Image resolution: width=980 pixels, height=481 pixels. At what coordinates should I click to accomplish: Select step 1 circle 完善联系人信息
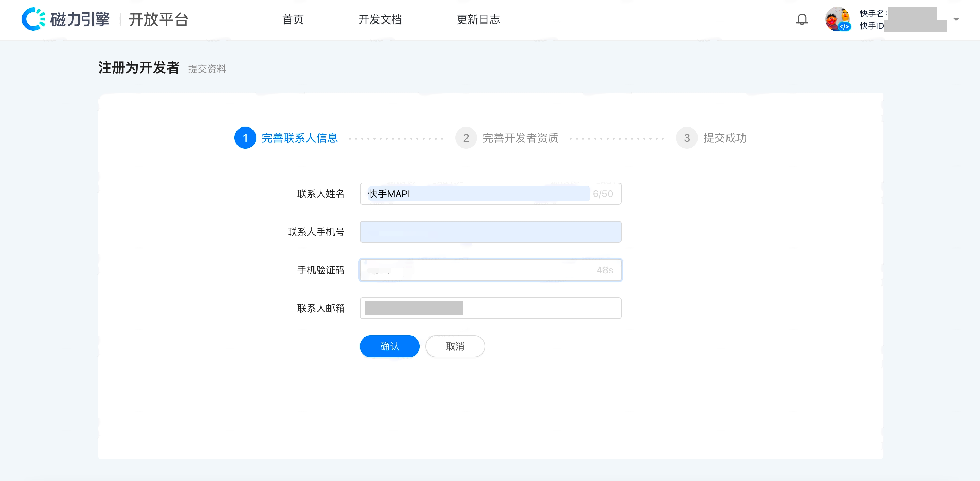(x=245, y=138)
